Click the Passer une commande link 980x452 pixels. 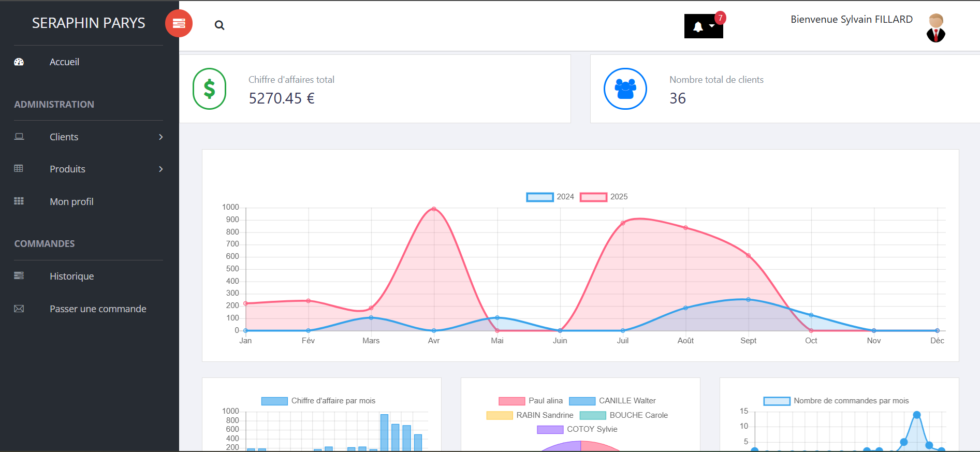[x=98, y=309]
